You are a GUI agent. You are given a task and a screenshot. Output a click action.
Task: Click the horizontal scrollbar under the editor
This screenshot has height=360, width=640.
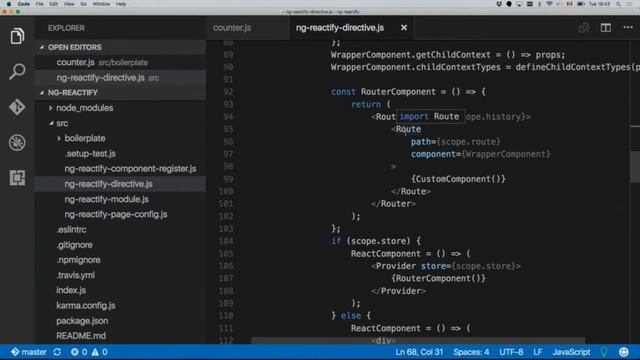418,341
